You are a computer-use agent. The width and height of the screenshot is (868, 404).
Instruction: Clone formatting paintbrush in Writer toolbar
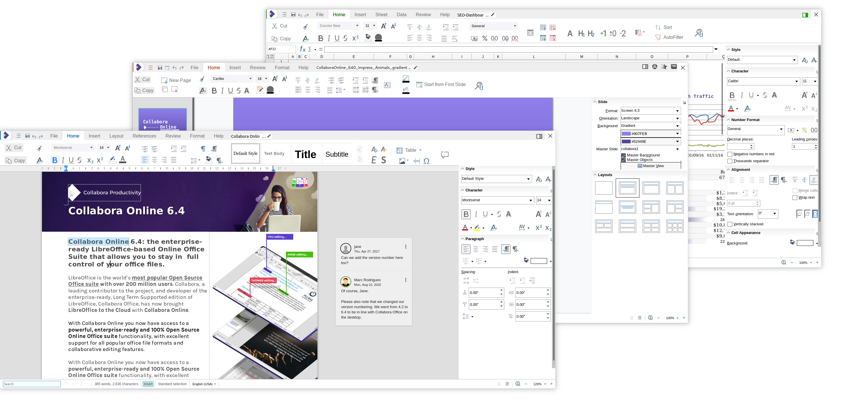[x=39, y=148]
